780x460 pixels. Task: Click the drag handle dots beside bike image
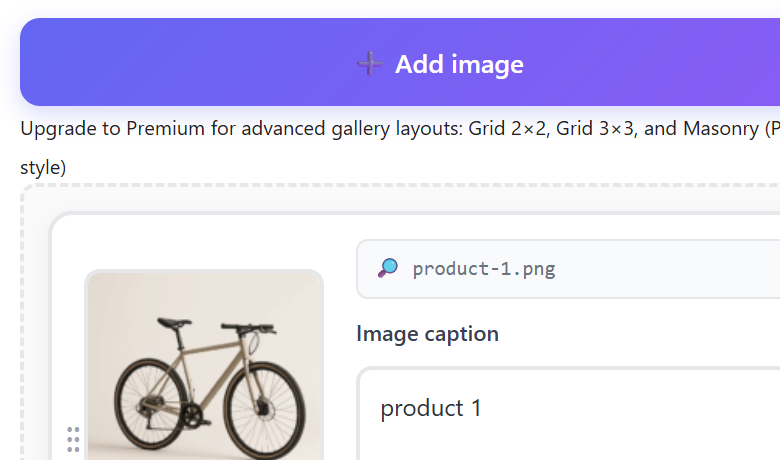click(x=73, y=439)
